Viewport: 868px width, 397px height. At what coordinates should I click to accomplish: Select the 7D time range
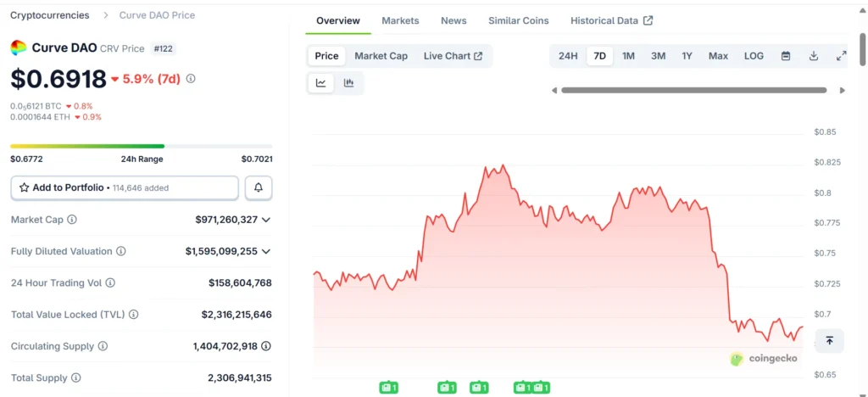[x=599, y=56]
